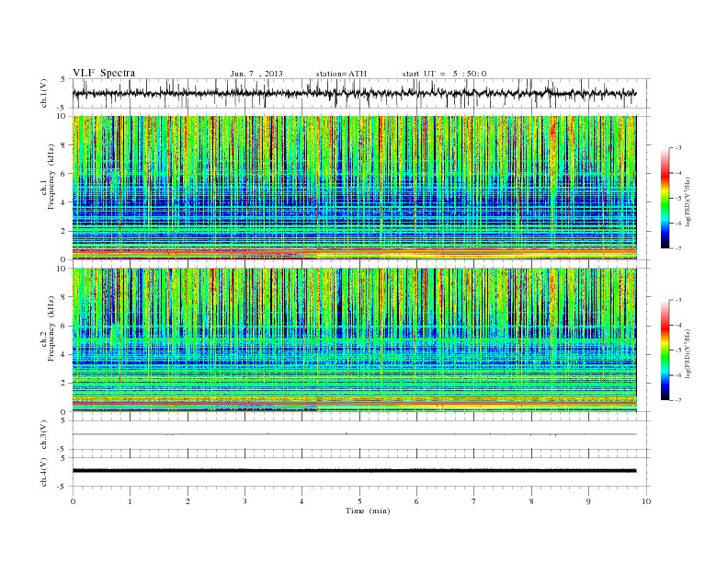Click the '4' time axis tick label
The width and height of the screenshot is (728, 563).
(x=301, y=501)
